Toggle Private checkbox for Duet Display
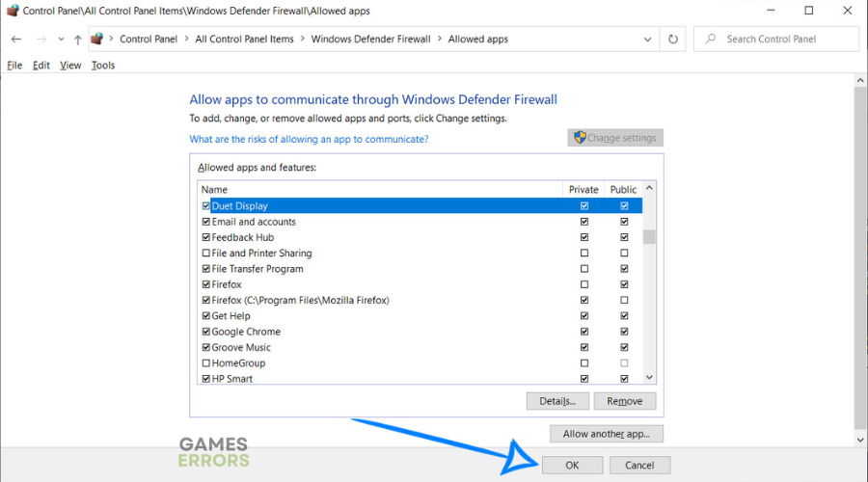Viewport: 868px width, 482px height. (584, 206)
